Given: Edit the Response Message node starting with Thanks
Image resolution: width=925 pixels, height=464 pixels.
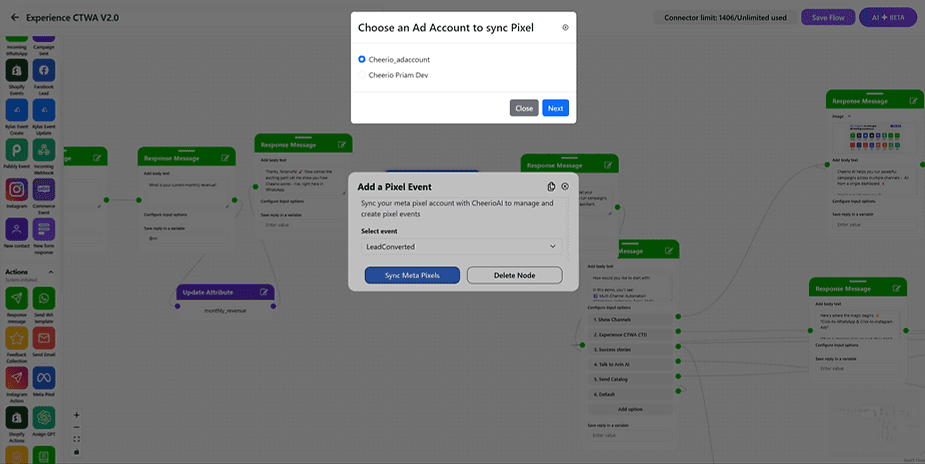Looking at the screenshot, I should (x=342, y=144).
